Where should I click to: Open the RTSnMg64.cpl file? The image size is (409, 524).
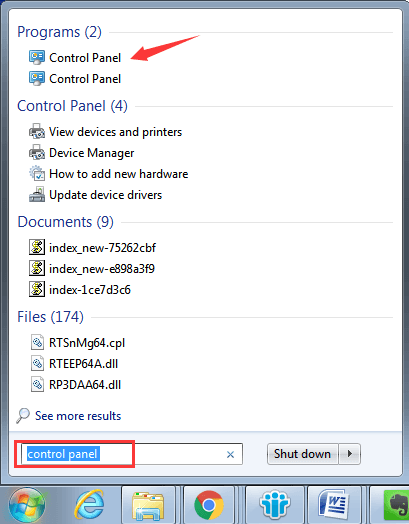tap(78, 343)
